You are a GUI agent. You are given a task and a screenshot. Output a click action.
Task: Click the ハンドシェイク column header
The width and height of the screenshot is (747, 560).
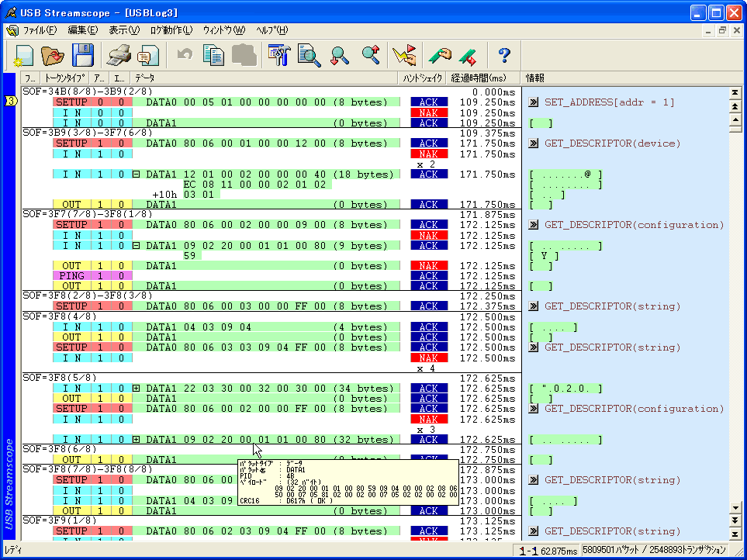pos(422,78)
